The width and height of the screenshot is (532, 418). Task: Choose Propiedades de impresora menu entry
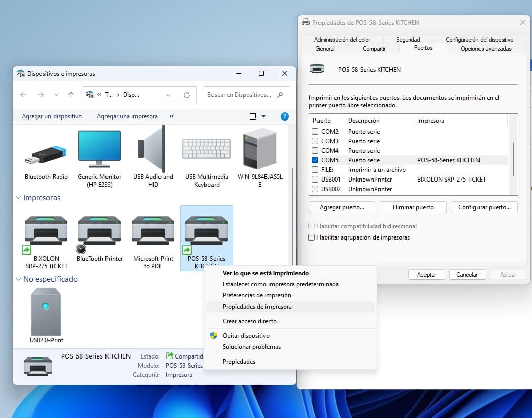point(290,307)
